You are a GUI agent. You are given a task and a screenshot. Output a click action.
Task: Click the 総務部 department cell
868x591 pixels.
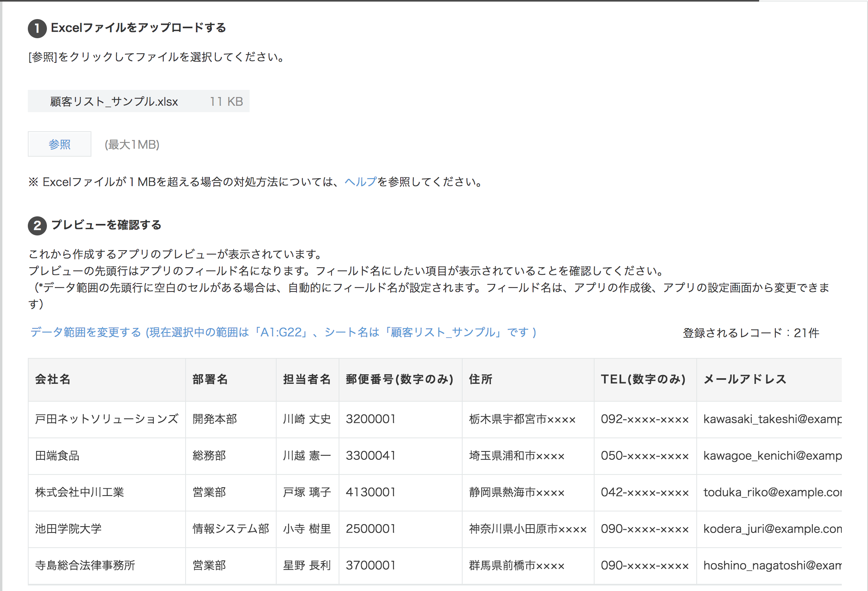(231, 456)
